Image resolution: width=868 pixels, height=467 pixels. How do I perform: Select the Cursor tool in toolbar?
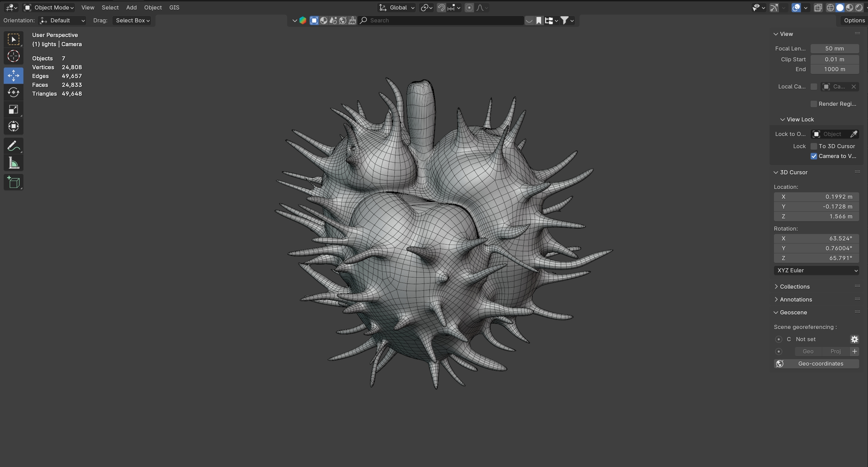(x=13, y=56)
